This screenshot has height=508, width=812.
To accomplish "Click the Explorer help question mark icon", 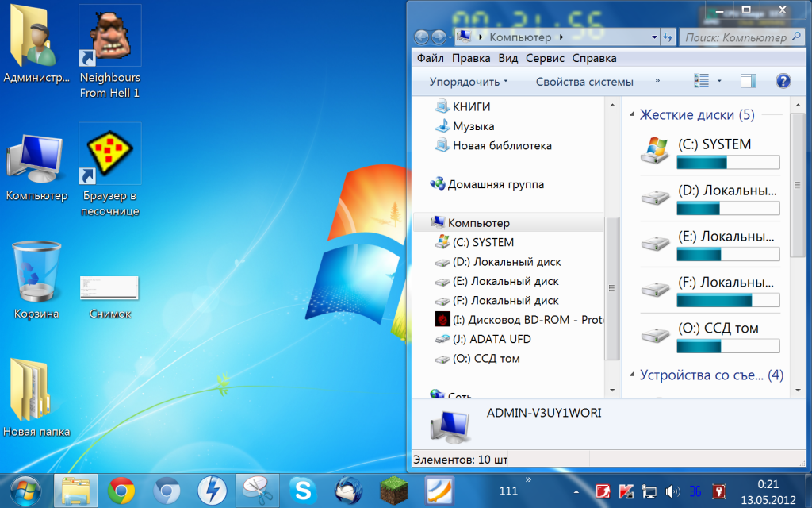I will pos(783,81).
